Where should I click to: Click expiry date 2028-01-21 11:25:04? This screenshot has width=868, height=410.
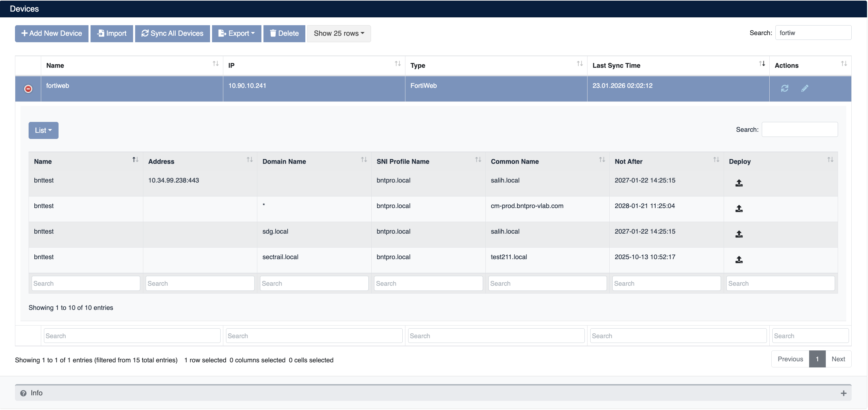click(x=645, y=206)
